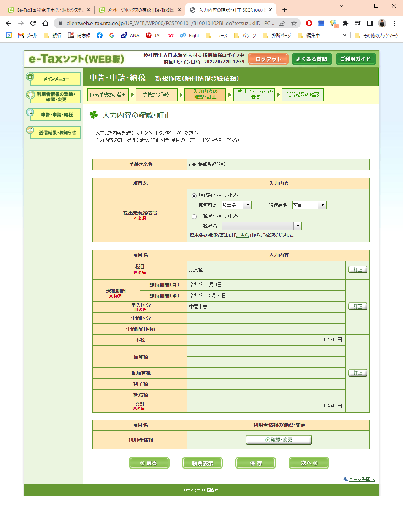Click the red adblock extension icon

tap(309, 23)
